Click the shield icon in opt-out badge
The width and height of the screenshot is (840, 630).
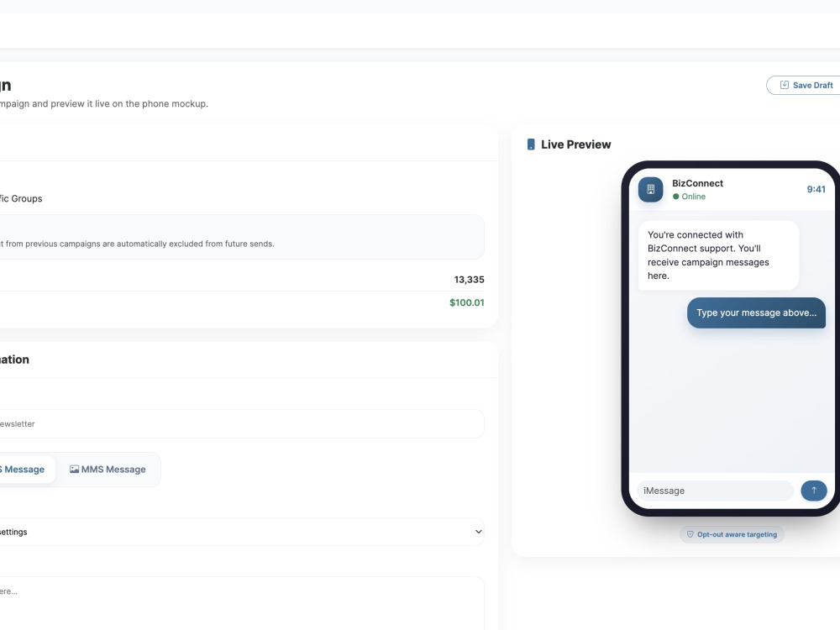coord(690,534)
